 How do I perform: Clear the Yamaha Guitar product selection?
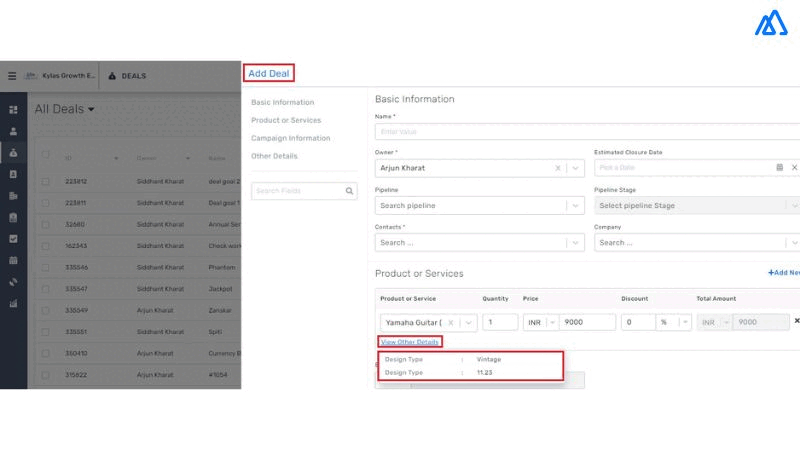click(451, 322)
